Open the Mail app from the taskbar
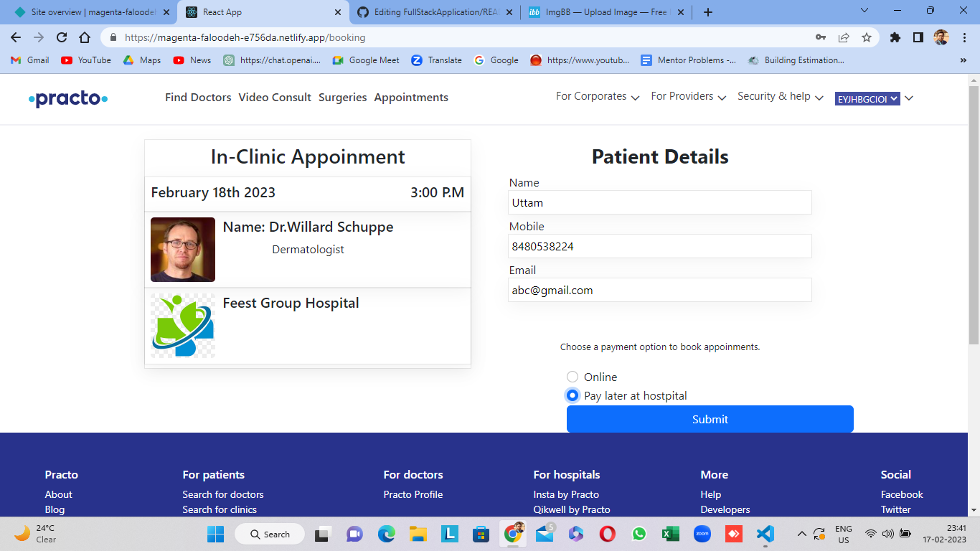Viewport: 980px width, 551px height. point(545,534)
